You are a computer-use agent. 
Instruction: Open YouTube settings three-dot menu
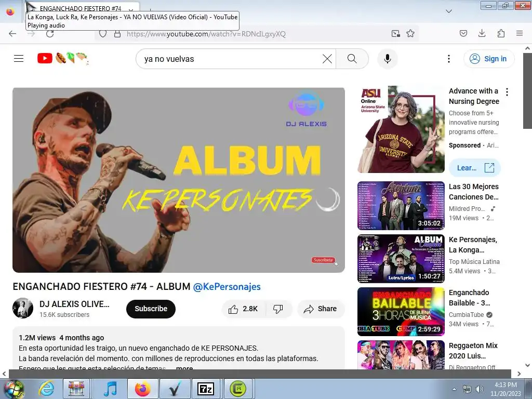coord(449,59)
